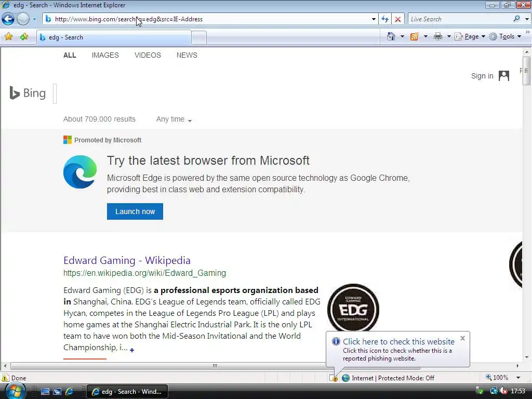Click the Add to Favorites icon

24,37
